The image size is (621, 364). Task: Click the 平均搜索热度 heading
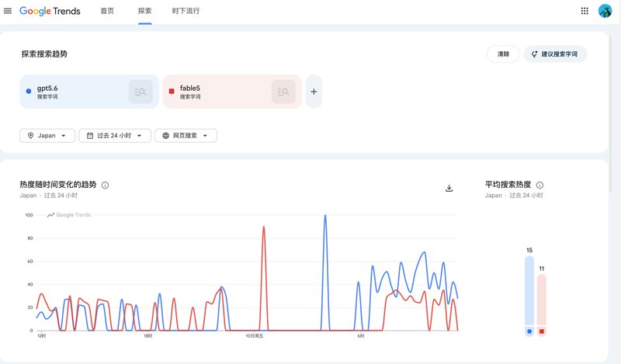508,185
